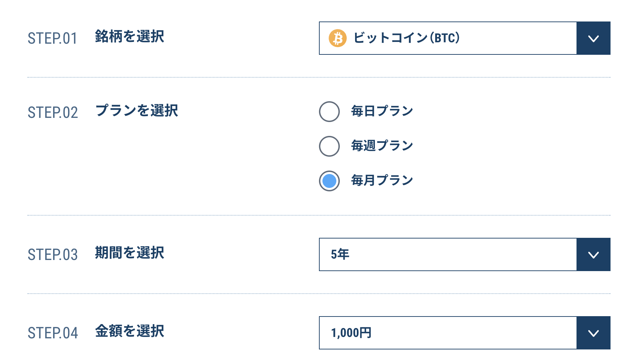Select the 毎日プラン radio button
This screenshot has height=364, width=631.
[329, 112]
